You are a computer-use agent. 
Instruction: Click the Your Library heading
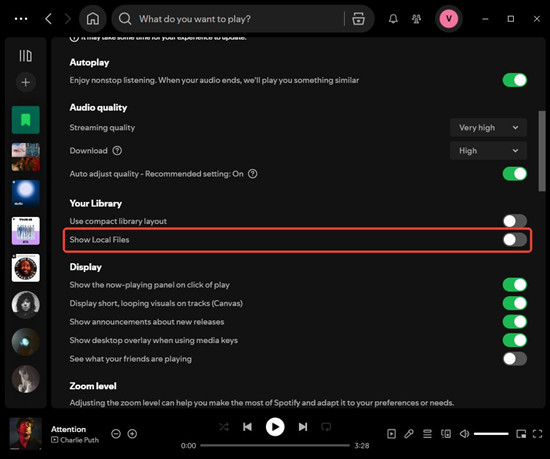[x=96, y=204]
